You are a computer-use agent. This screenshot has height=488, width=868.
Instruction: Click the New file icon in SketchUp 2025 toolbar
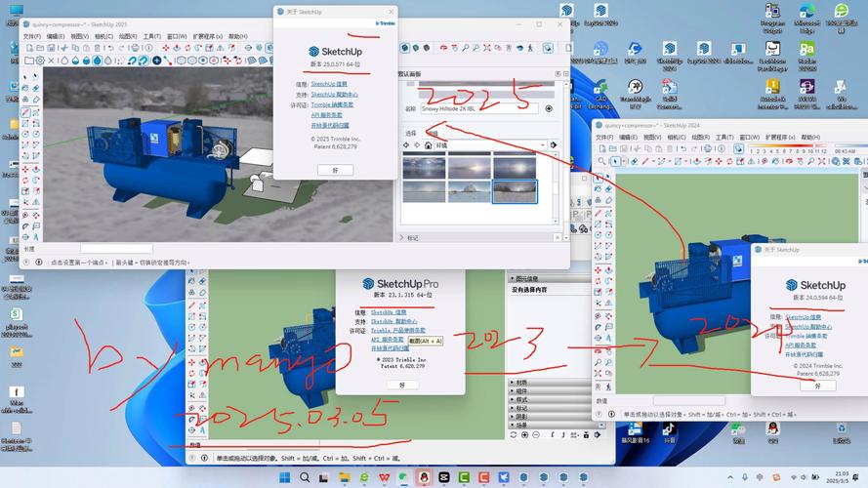pos(30,48)
